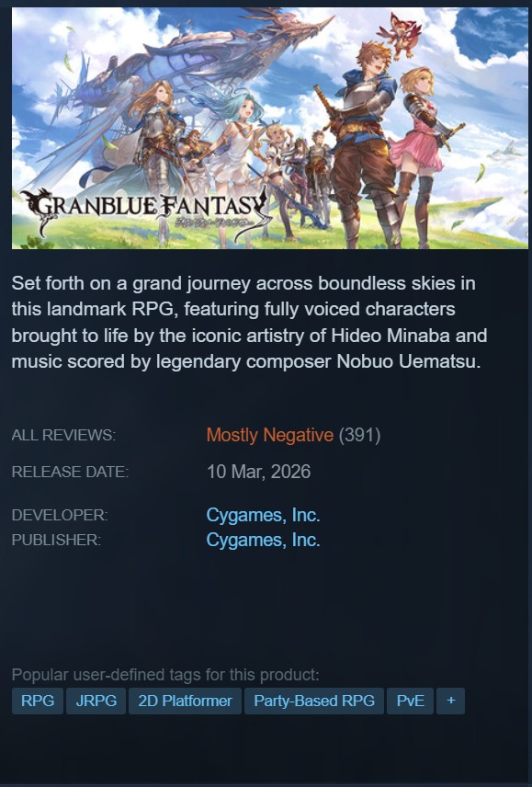The width and height of the screenshot is (532, 787).
Task: Click the RELEASE DATE label
Action: [x=70, y=473]
